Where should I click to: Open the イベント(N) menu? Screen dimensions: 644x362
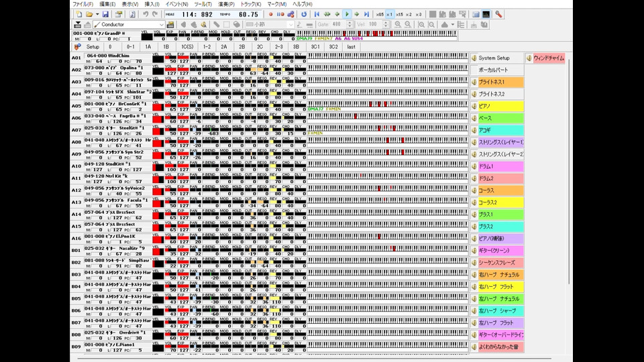tap(176, 4)
